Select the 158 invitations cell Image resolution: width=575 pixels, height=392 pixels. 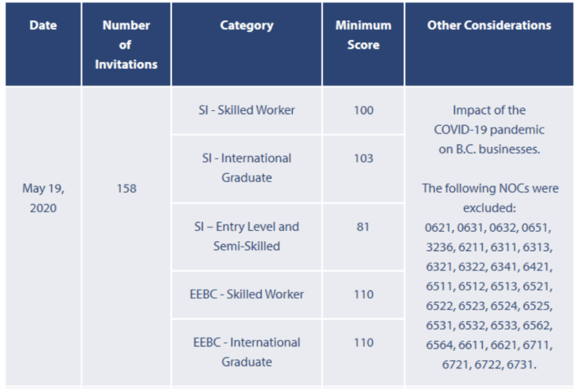coord(126,189)
